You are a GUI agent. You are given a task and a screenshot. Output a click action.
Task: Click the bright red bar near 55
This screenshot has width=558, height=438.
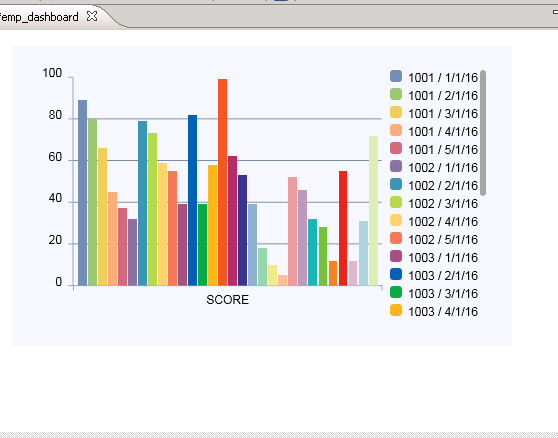[343, 228]
